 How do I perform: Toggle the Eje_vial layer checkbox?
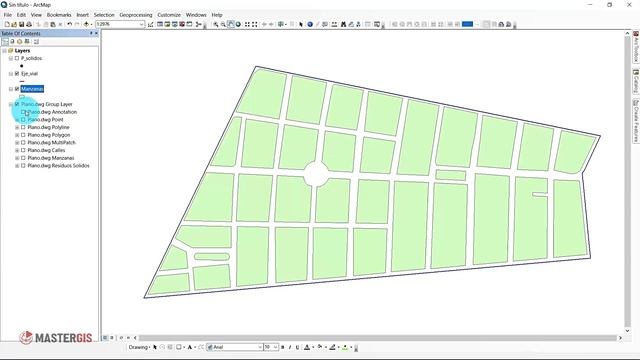(x=17, y=73)
